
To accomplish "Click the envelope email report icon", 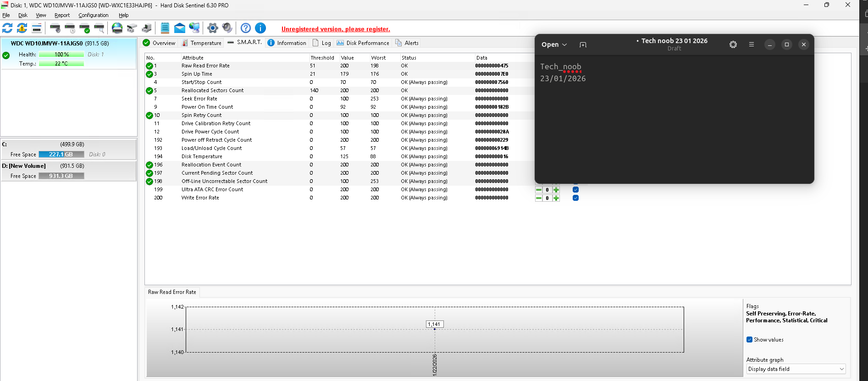I will (180, 28).
